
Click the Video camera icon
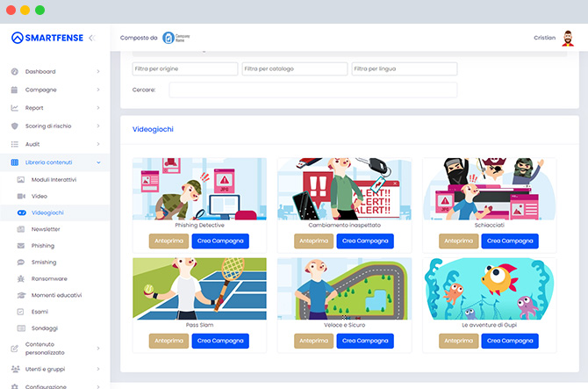pyautogui.click(x=21, y=196)
